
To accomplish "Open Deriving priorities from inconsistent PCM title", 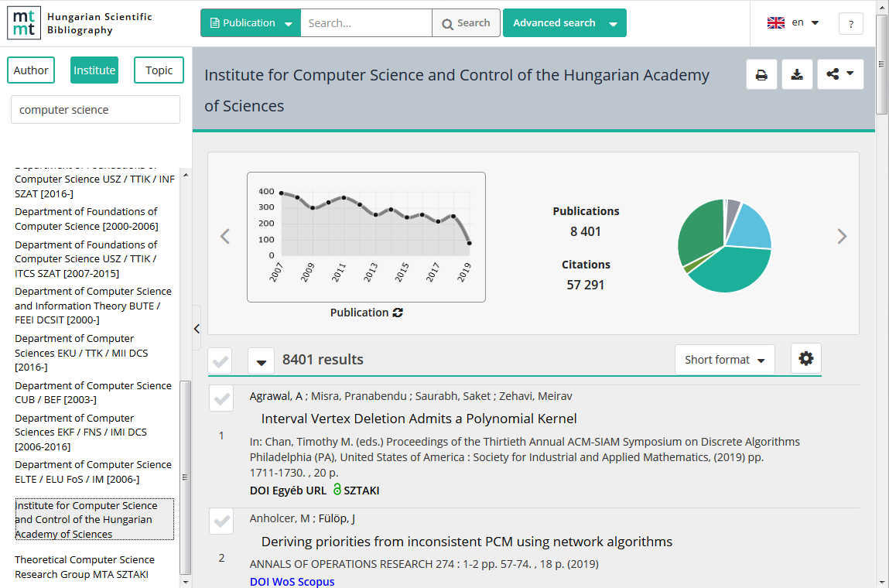I will click(x=467, y=542).
